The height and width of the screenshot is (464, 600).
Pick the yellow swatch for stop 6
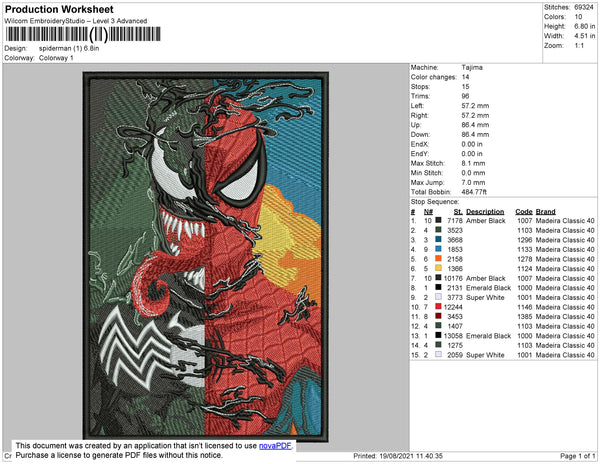click(438, 268)
